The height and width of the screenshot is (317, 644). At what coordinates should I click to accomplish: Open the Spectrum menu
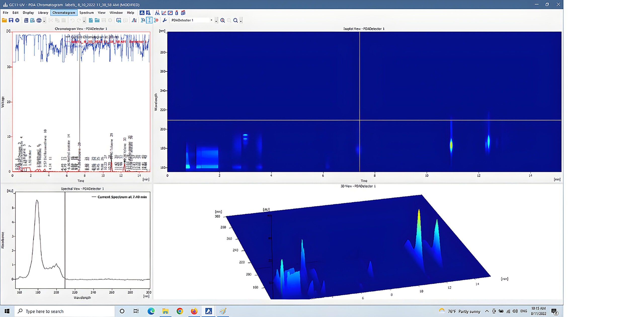[x=86, y=13]
